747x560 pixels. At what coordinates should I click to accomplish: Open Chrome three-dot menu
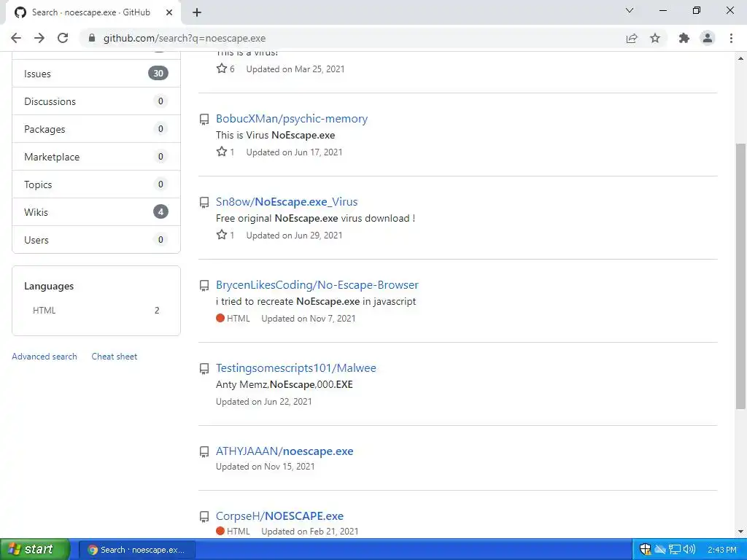click(731, 38)
